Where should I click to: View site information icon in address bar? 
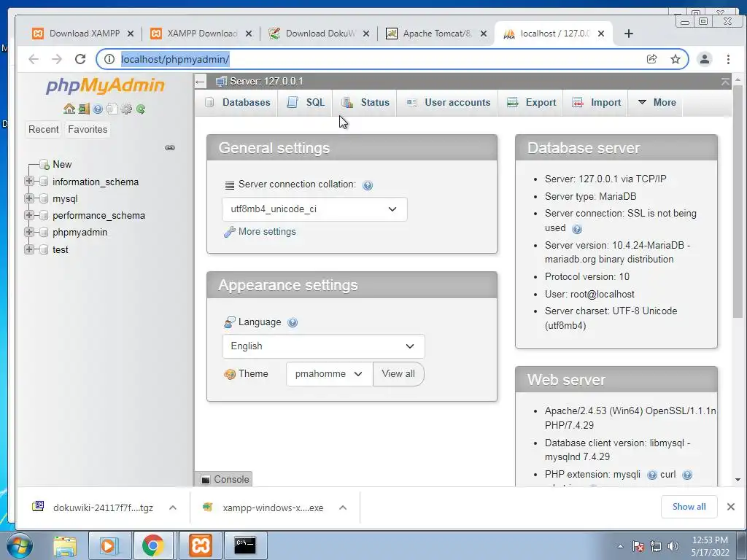point(109,59)
